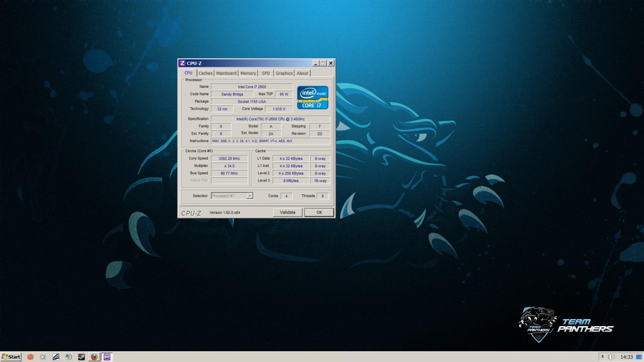
Task: Click the Specification field text
Action: click(270, 119)
